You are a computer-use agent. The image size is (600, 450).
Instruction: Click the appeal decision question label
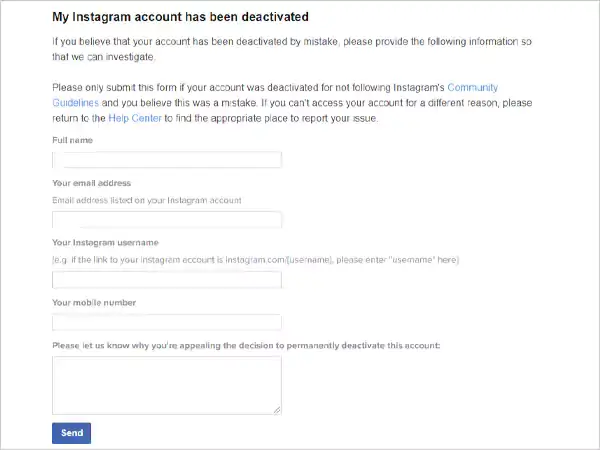point(246,346)
